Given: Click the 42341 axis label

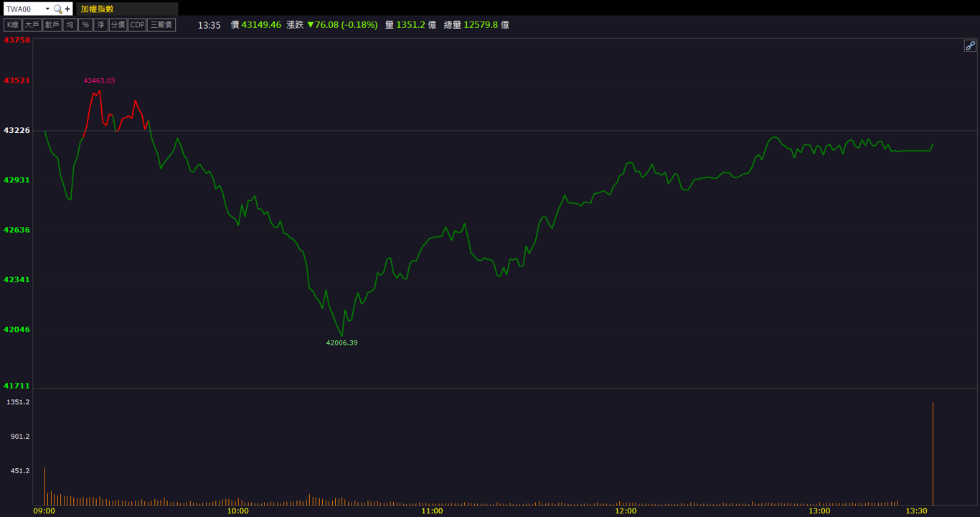Looking at the screenshot, I should pos(17,279).
